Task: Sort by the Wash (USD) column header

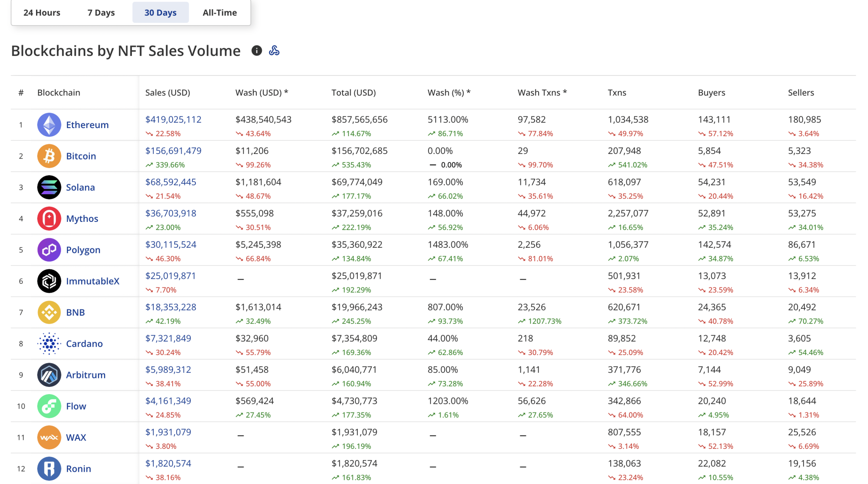Action: 262,92
